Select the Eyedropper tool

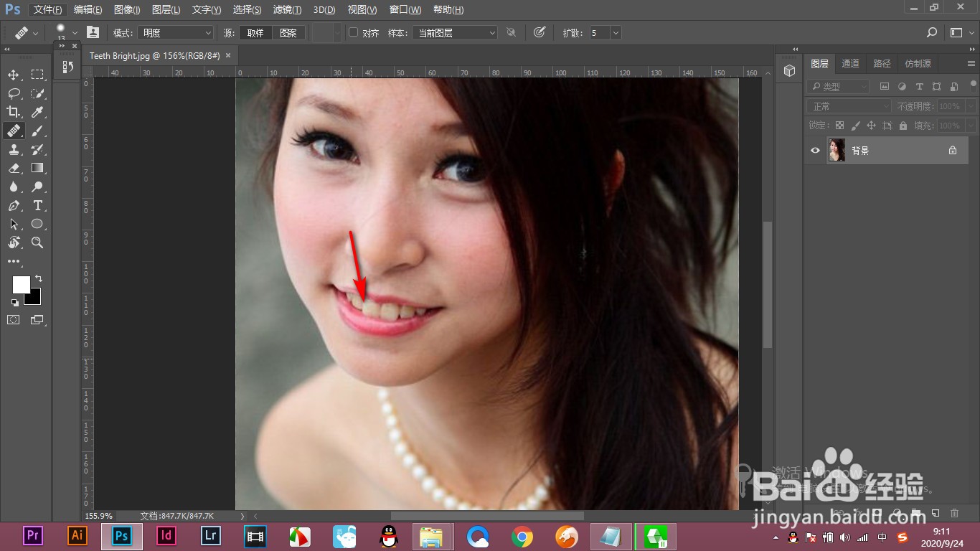click(x=37, y=112)
